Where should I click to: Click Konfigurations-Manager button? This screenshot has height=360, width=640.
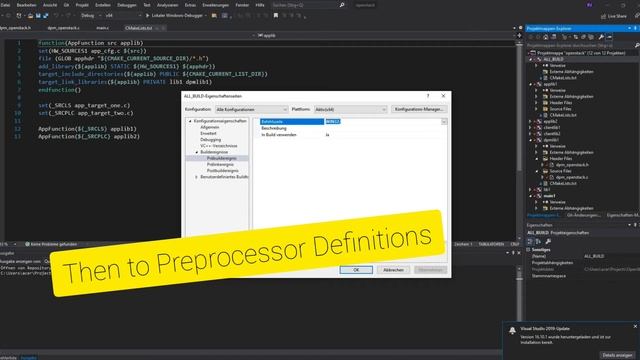tap(419, 109)
